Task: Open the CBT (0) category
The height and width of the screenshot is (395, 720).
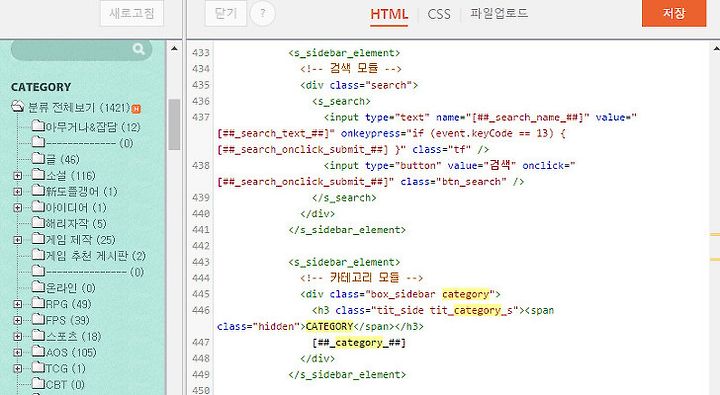Action: (x=65, y=384)
